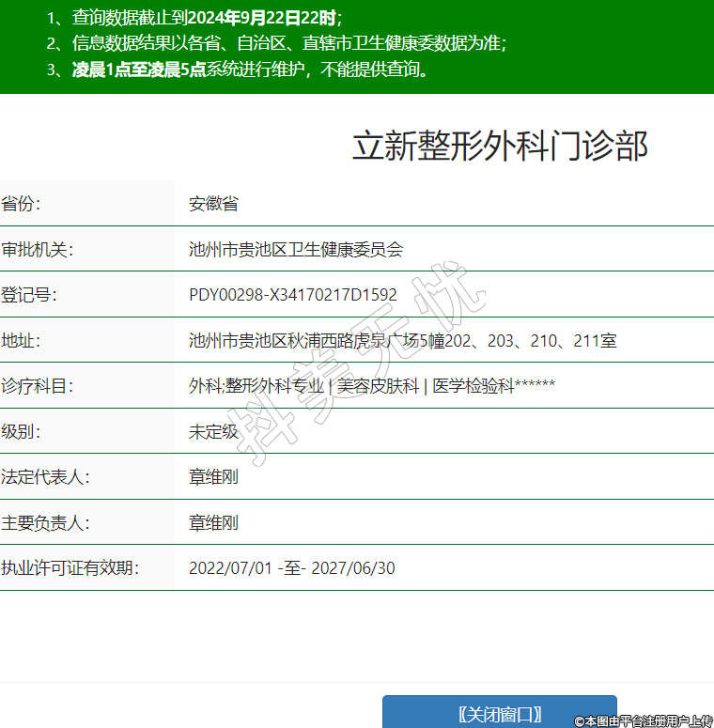Click 章维刚 in the 法定代表人 row
Screen dimensions: 714x728
(x=213, y=476)
